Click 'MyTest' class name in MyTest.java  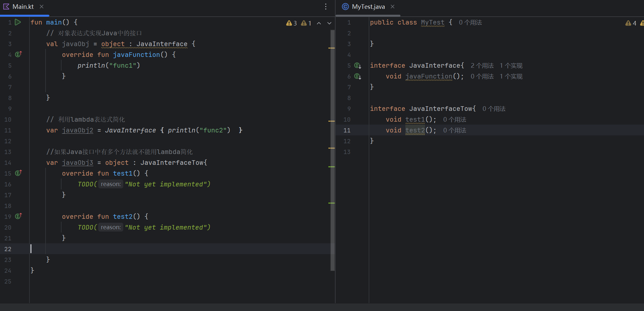[432, 22]
